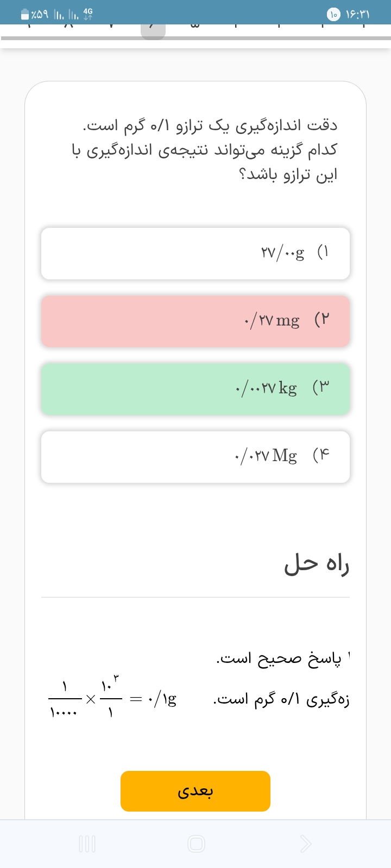Tap the question text about ترازو accuracy
Screen dimensions: 391x868
(205, 150)
